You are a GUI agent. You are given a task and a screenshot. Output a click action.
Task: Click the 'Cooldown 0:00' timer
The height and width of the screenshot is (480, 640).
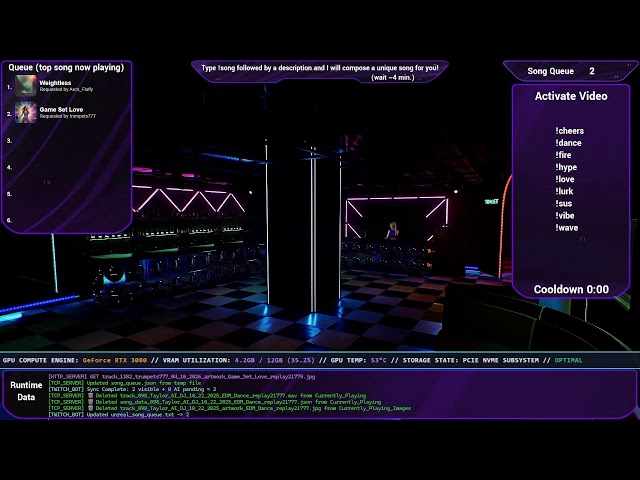click(x=571, y=289)
